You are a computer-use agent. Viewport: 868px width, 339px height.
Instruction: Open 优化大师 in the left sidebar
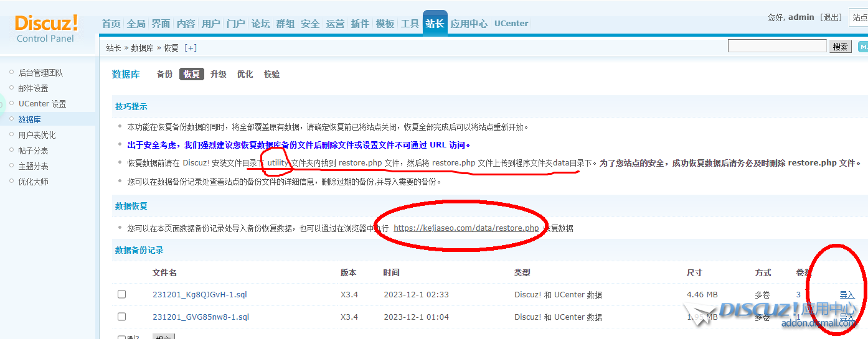click(x=33, y=182)
